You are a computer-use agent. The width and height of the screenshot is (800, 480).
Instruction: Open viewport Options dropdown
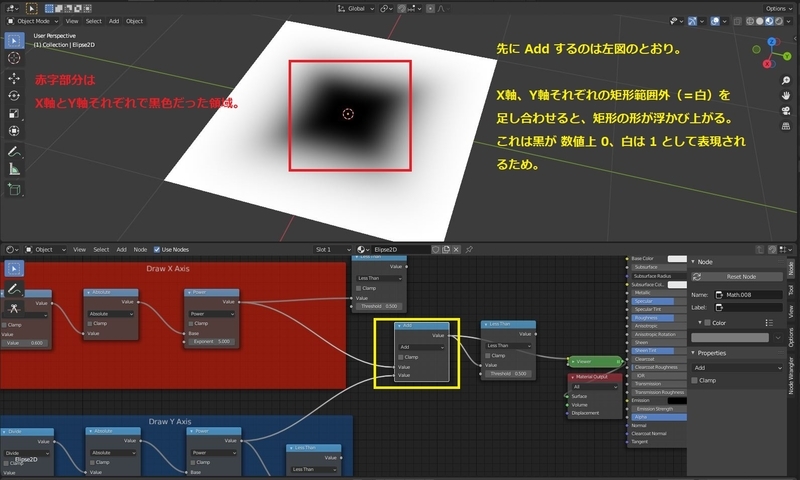pos(779,8)
